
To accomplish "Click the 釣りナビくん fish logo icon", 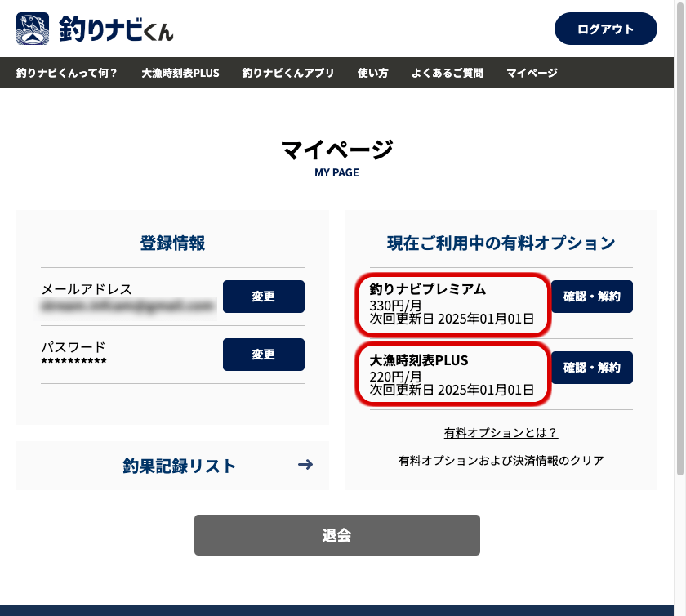I will (x=33, y=29).
